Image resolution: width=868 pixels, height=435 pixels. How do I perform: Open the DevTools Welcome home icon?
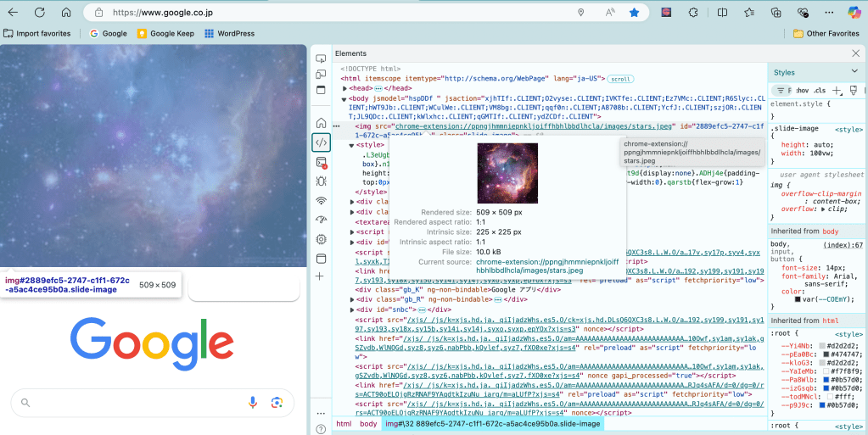tap(321, 123)
